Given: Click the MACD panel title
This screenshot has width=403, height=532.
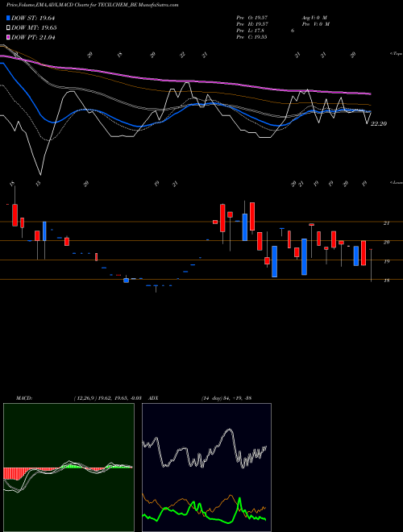Looking at the screenshot, I should coord(24,398).
